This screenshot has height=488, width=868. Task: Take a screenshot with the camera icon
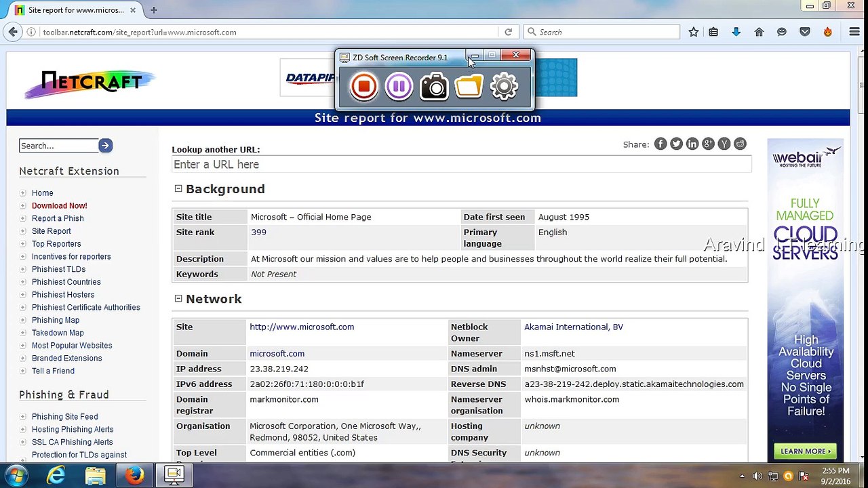tap(434, 87)
